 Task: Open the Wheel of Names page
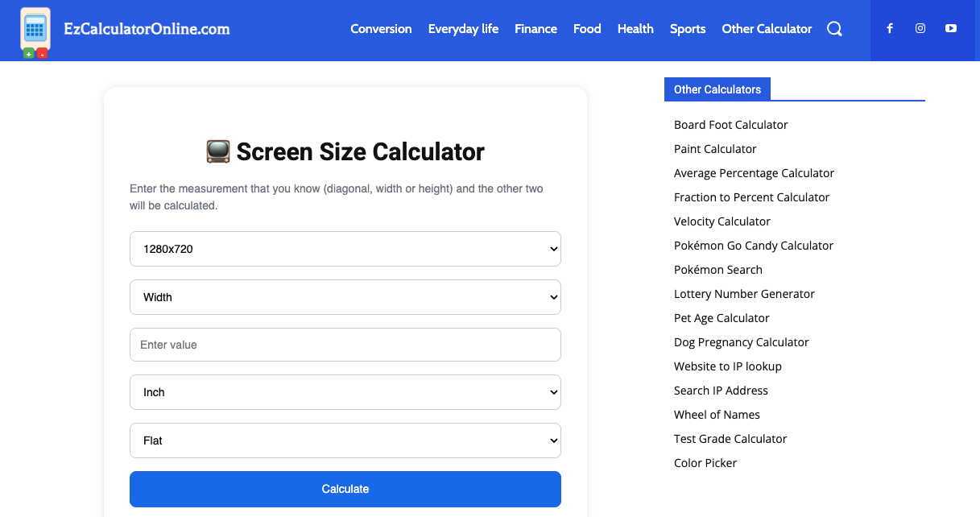tap(717, 414)
